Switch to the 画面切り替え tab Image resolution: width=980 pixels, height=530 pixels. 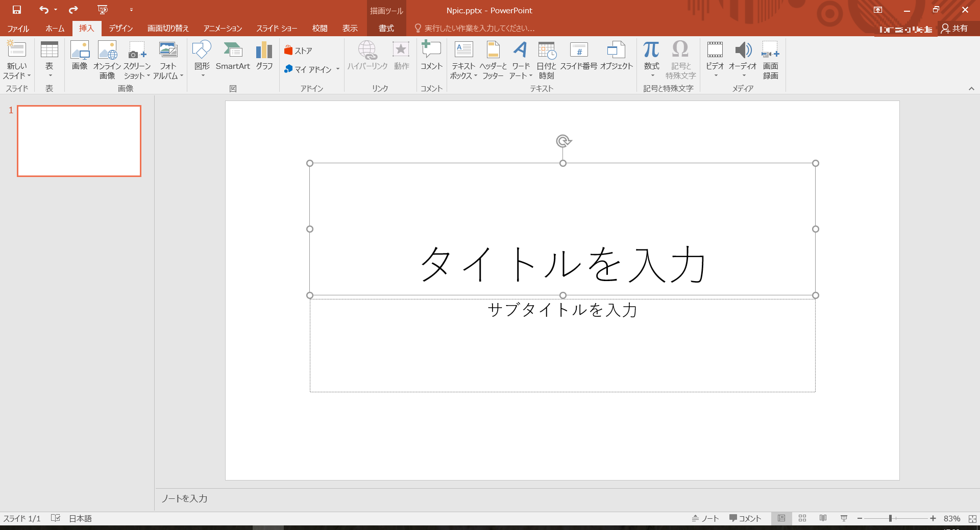pyautogui.click(x=168, y=29)
